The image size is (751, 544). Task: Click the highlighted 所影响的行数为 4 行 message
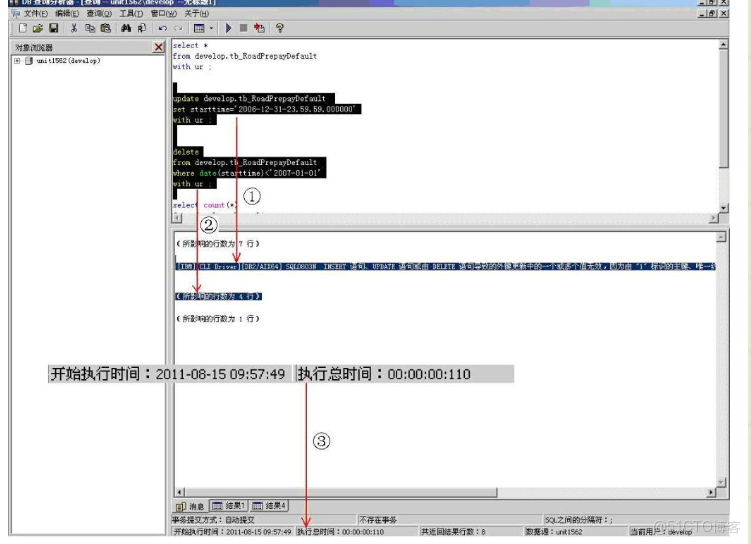pyautogui.click(x=218, y=296)
